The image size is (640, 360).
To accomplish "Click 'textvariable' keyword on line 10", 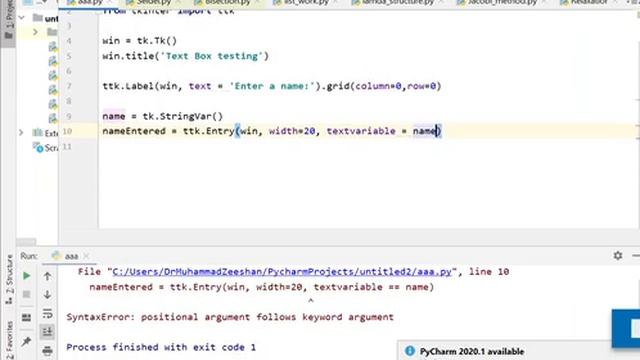I will (x=361, y=131).
